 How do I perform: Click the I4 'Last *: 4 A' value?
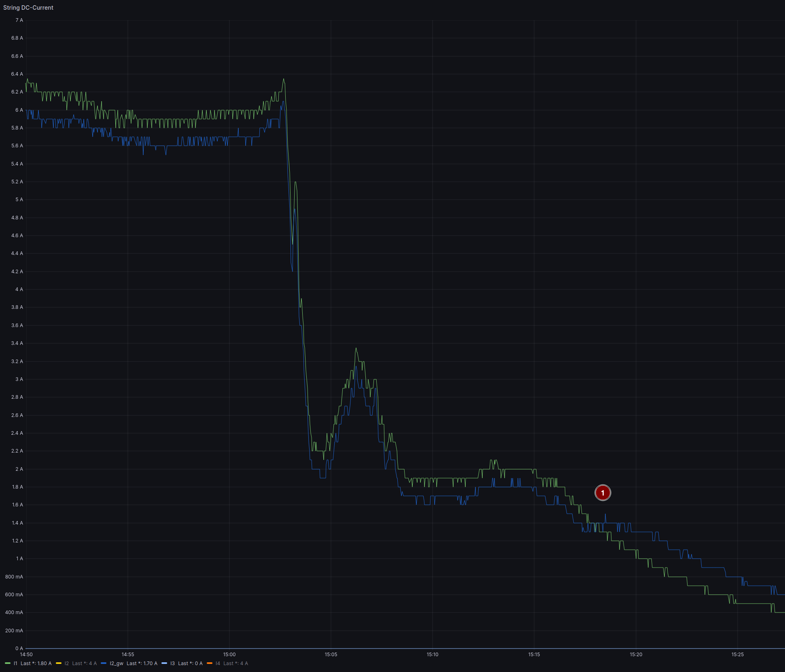[x=235, y=663]
